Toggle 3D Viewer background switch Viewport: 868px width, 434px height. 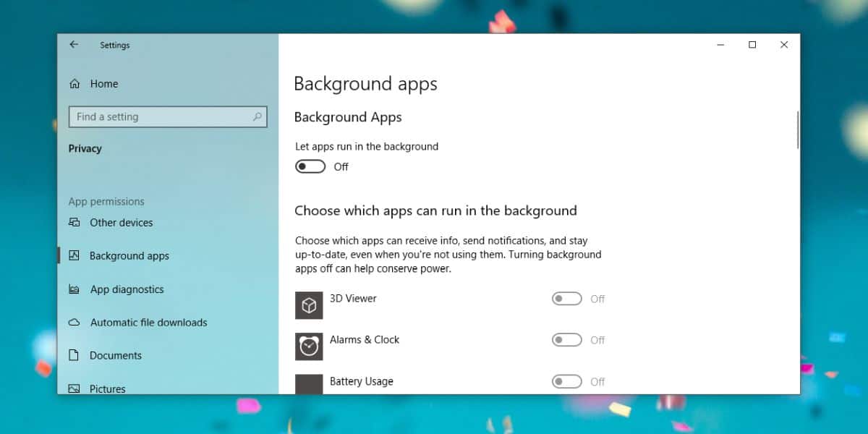click(x=567, y=299)
